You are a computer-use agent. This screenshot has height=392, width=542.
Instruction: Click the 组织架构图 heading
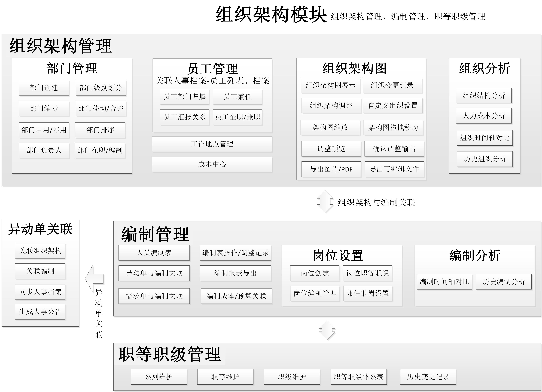pos(355,68)
